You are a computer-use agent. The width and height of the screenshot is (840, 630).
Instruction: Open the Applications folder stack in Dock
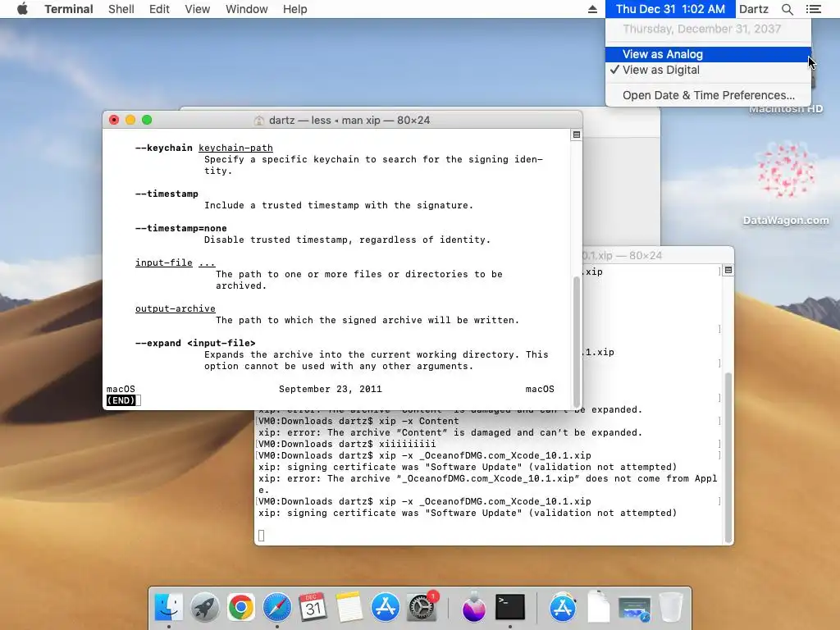(x=563, y=607)
